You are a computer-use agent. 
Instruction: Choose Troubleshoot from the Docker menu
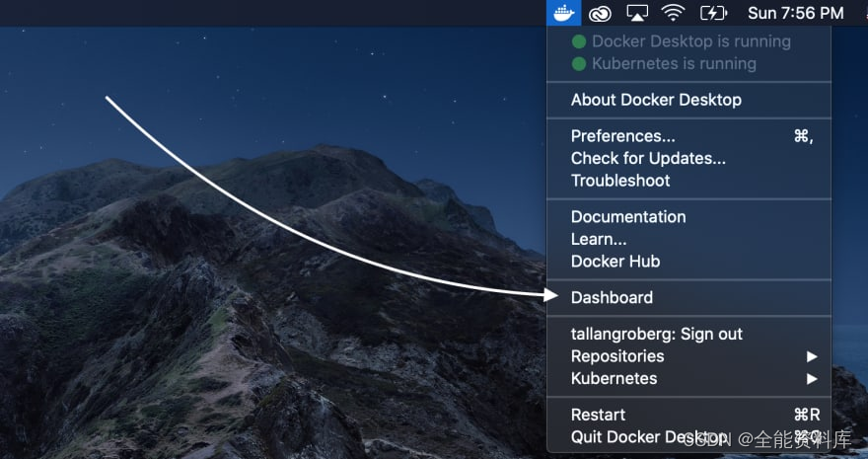coord(688,181)
